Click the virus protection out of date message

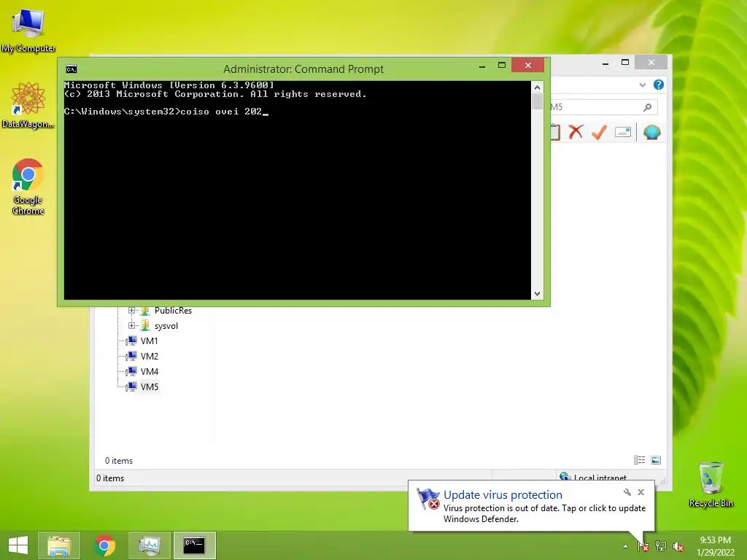tap(544, 513)
